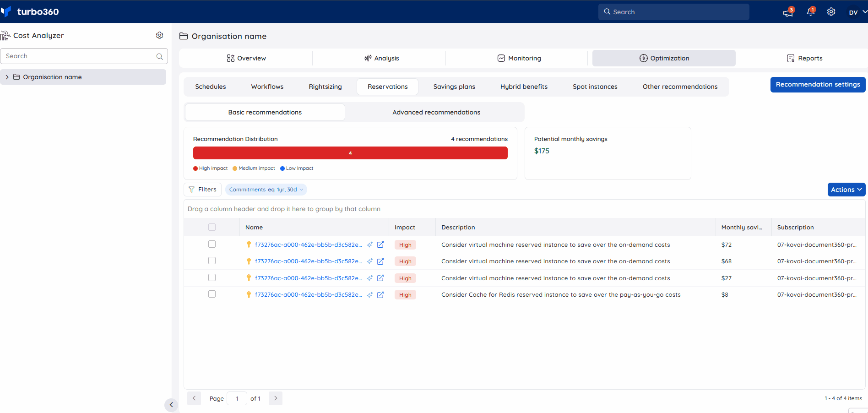Click the Low impact legend dot
Image resolution: width=868 pixels, height=413 pixels.
pos(282,168)
